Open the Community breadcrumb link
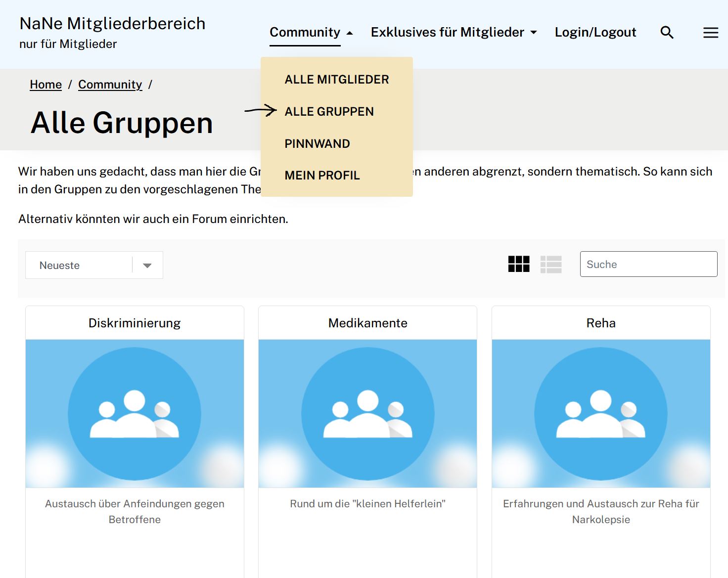Screen dimensions: 728x578 110,85
